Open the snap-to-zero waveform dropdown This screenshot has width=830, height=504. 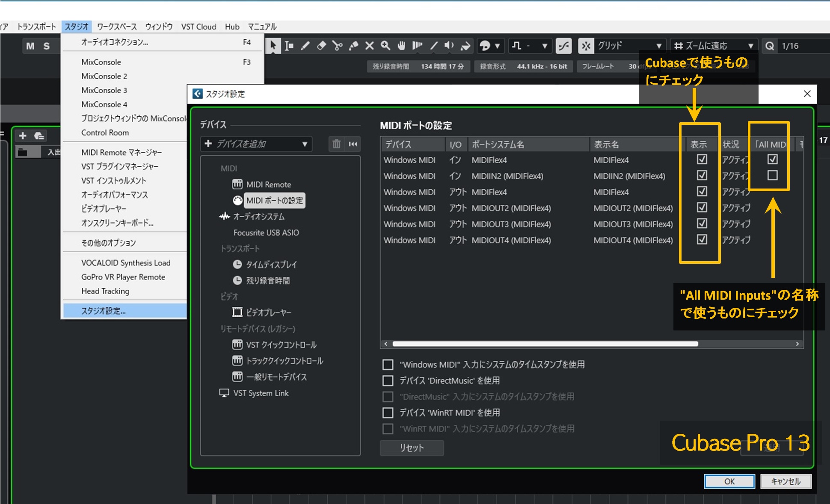[530, 46]
